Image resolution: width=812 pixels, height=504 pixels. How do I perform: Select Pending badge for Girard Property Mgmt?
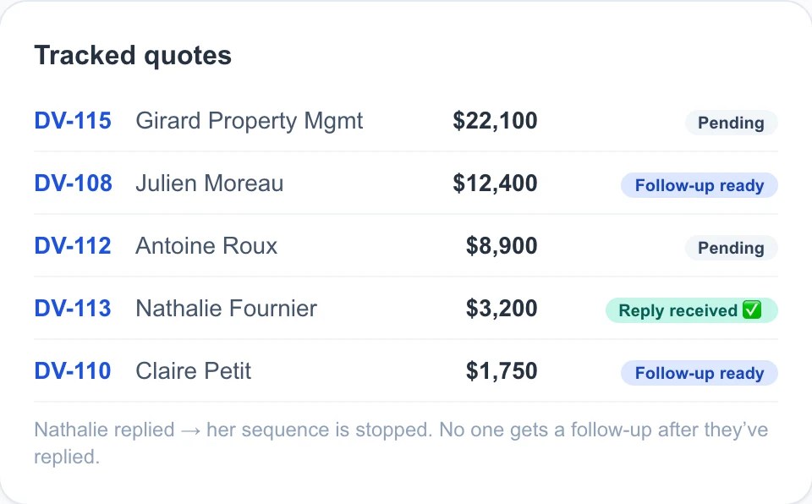(x=731, y=123)
